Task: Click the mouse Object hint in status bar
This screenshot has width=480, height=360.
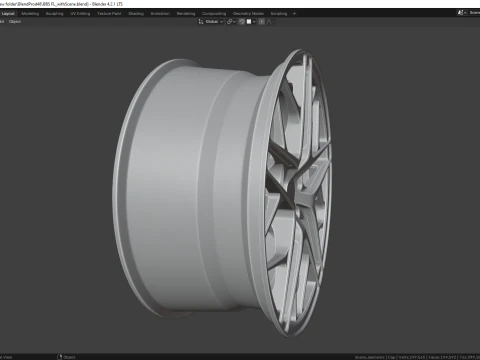Action: tap(66, 357)
